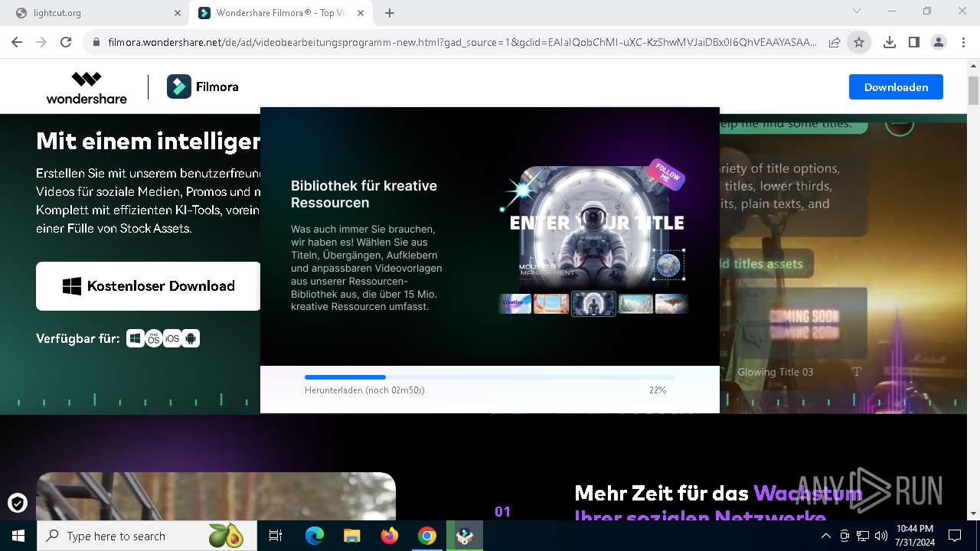Screen dimensions: 980x551
Task: Click the Herunterladen remaining time text
Action: coord(364,390)
